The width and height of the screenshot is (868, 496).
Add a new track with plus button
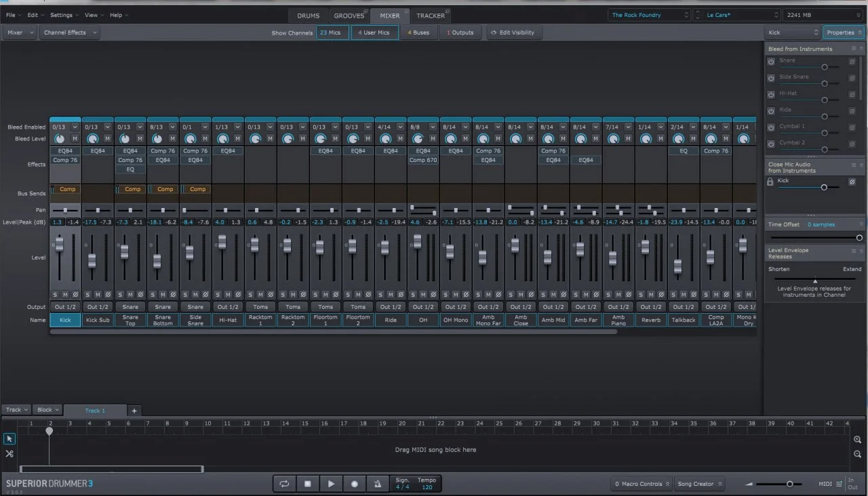(134, 411)
